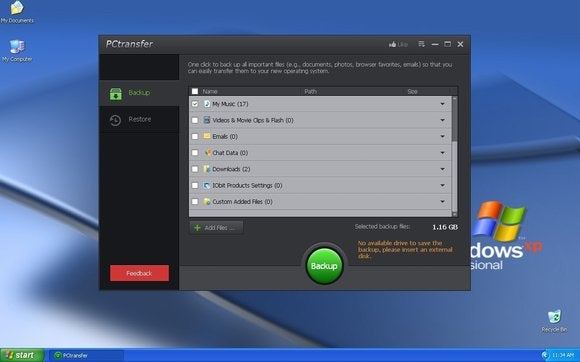Viewport: 580px width, 362px height.
Task: Check the Chat Data checkbox
Action: coord(195,153)
